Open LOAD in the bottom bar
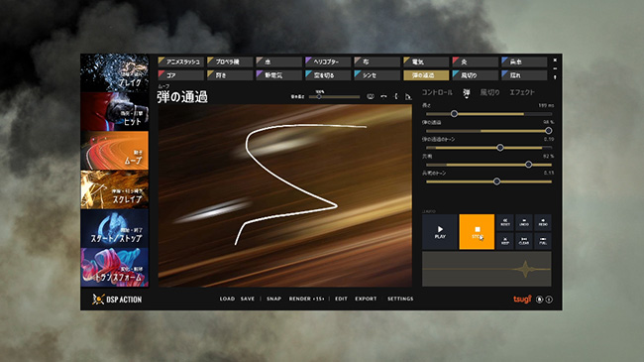644x362 pixels. tap(227, 299)
